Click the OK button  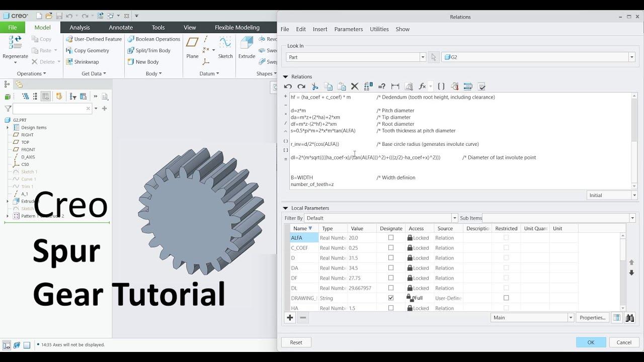591,342
